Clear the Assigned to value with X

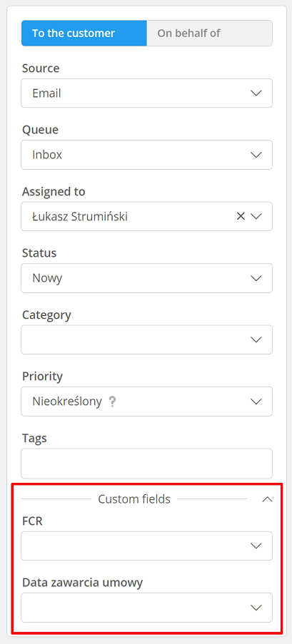coord(241,216)
